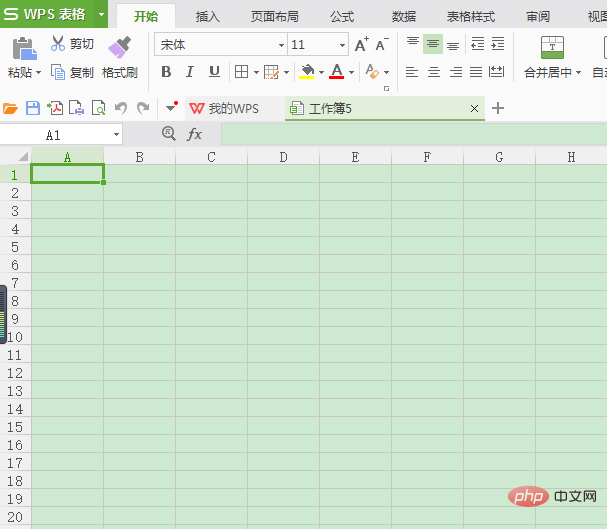Click the draw border table icon
Image resolution: width=607 pixels, height=529 pixels.
(x=271, y=72)
